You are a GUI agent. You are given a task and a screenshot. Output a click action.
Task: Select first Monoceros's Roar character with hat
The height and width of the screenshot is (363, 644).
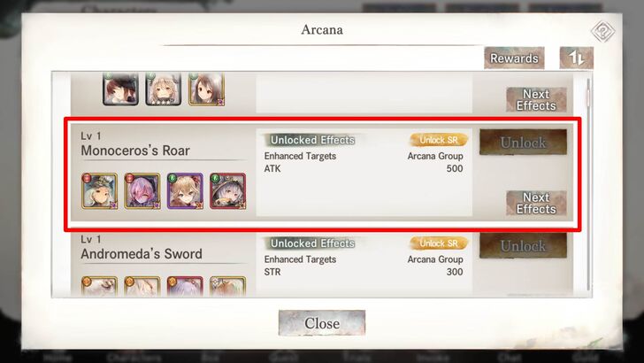(99, 190)
